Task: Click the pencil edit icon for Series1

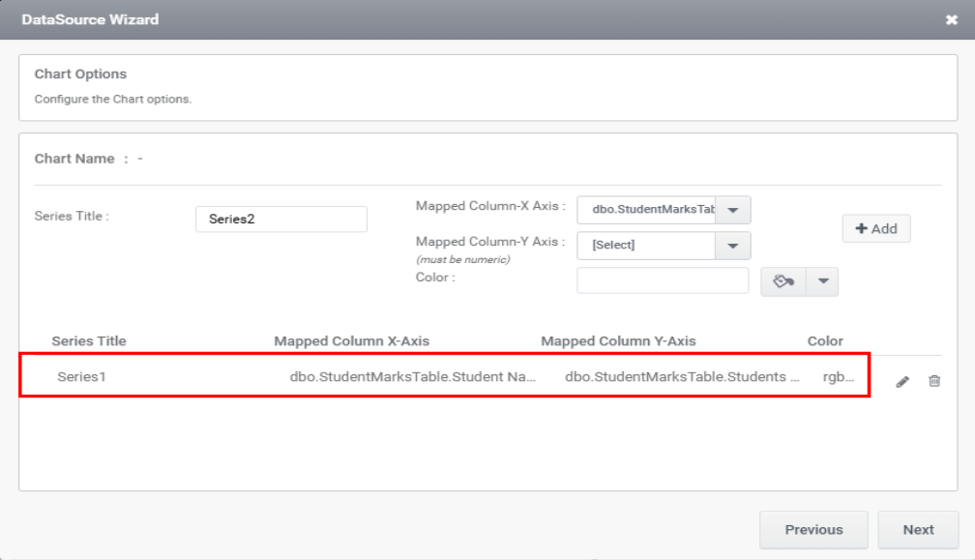Action: [902, 382]
